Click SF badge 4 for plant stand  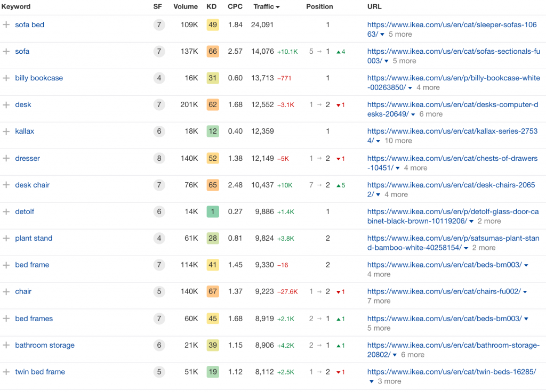159,238
